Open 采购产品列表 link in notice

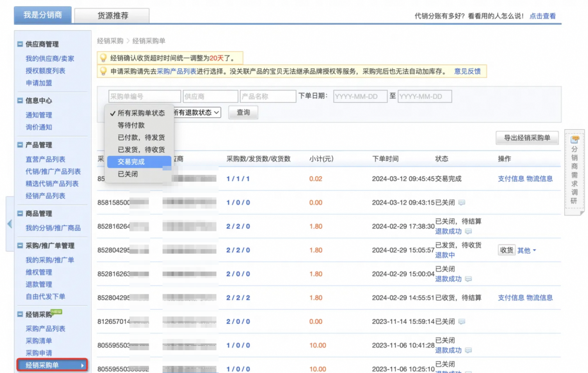point(176,71)
